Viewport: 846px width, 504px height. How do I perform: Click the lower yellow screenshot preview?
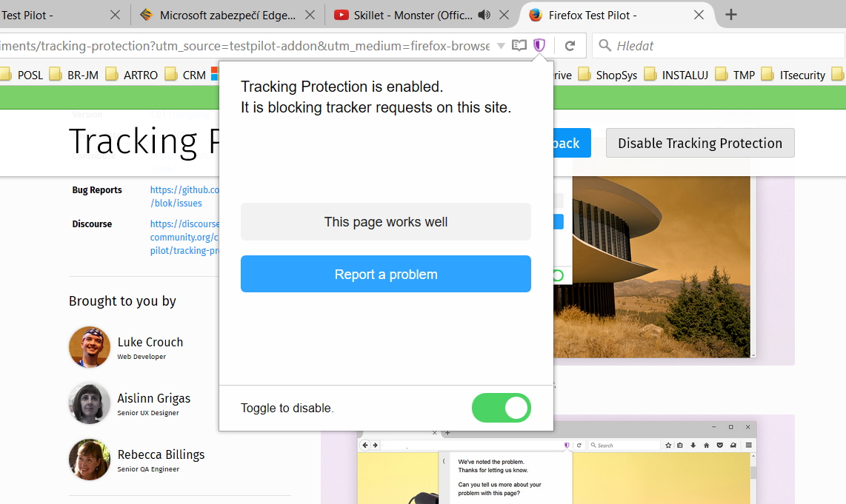pyautogui.click(x=557, y=463)
